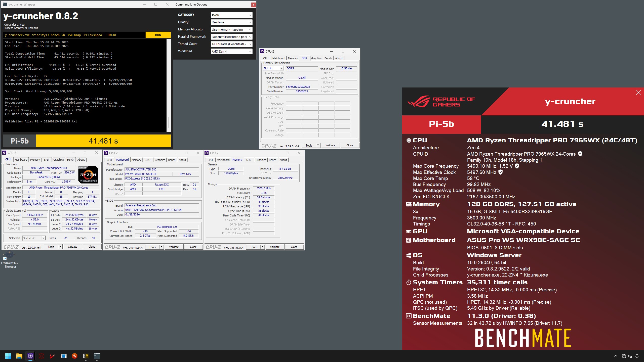Switch SPD window to the Bench tab

(x=328, y=58)
